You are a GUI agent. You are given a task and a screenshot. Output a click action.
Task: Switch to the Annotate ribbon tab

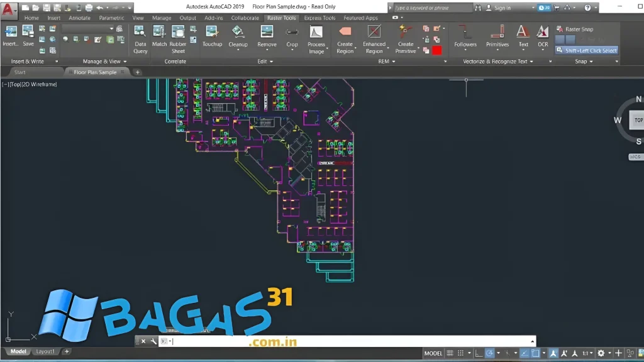click(x=79, y=18)
